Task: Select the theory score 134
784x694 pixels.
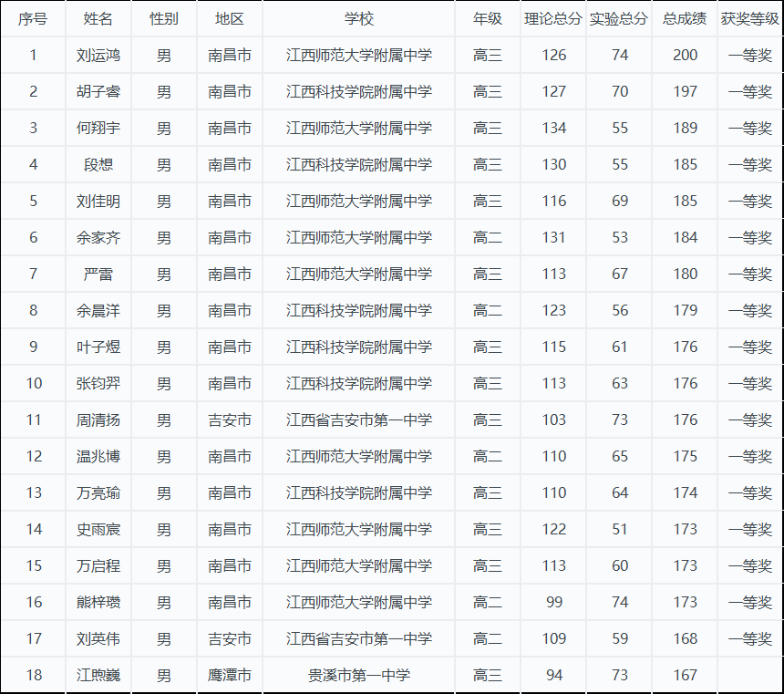Action: pyautogui.click(x=553, y=129)
